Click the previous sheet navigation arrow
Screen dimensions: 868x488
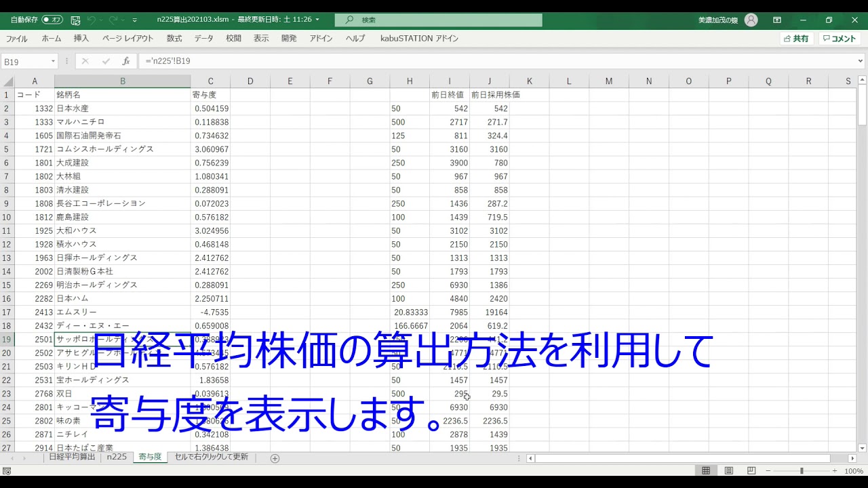tap(12, 458)
